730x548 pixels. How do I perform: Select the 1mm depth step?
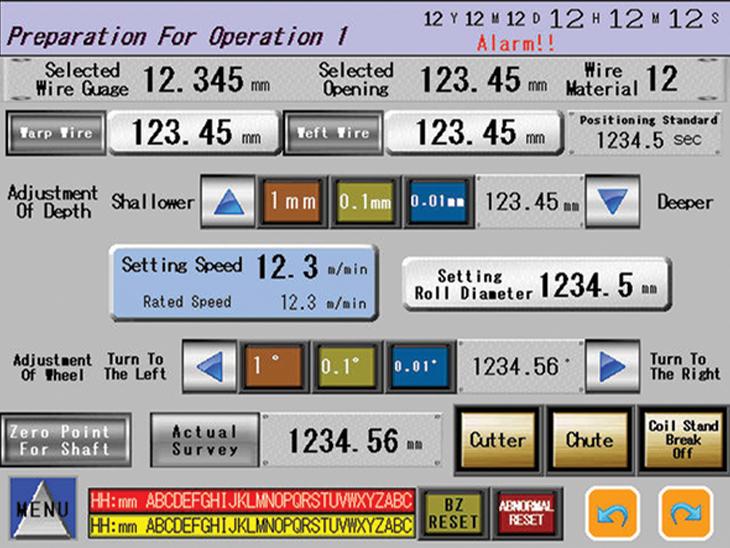click(291, 202)
